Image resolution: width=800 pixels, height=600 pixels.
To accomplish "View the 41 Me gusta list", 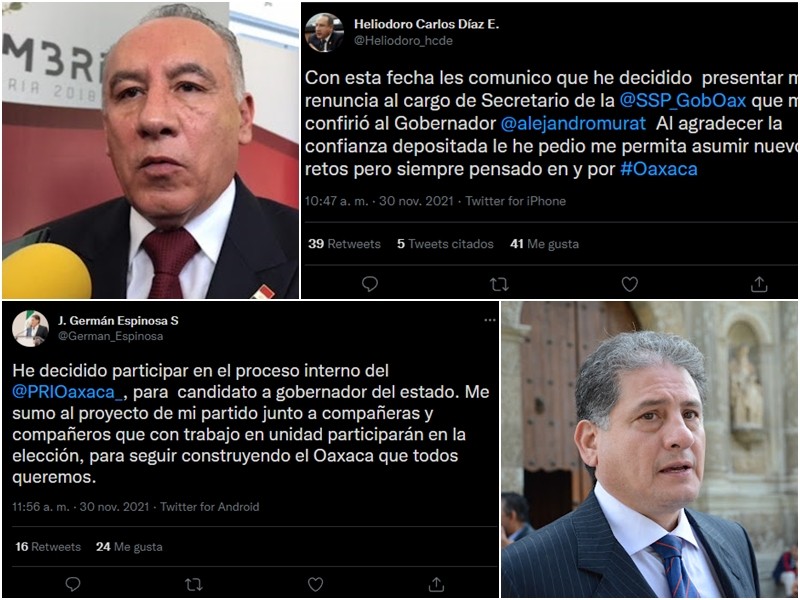I will 544,244.
